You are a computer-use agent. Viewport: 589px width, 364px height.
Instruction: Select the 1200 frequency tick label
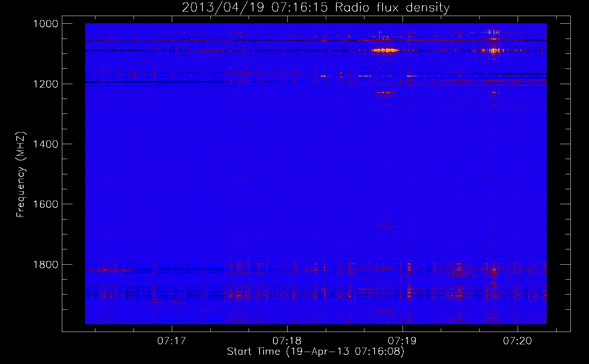point(46,84)
